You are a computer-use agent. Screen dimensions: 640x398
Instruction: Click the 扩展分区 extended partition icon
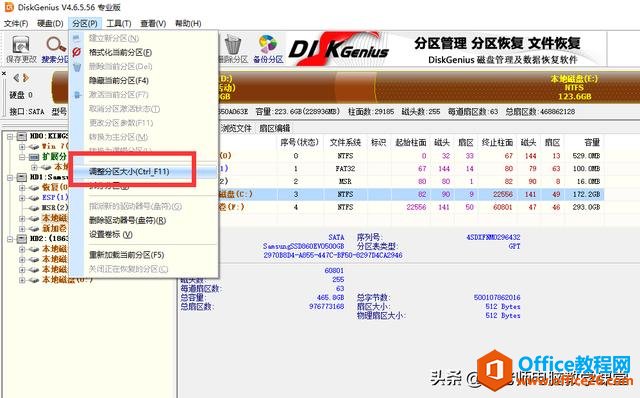34,157
